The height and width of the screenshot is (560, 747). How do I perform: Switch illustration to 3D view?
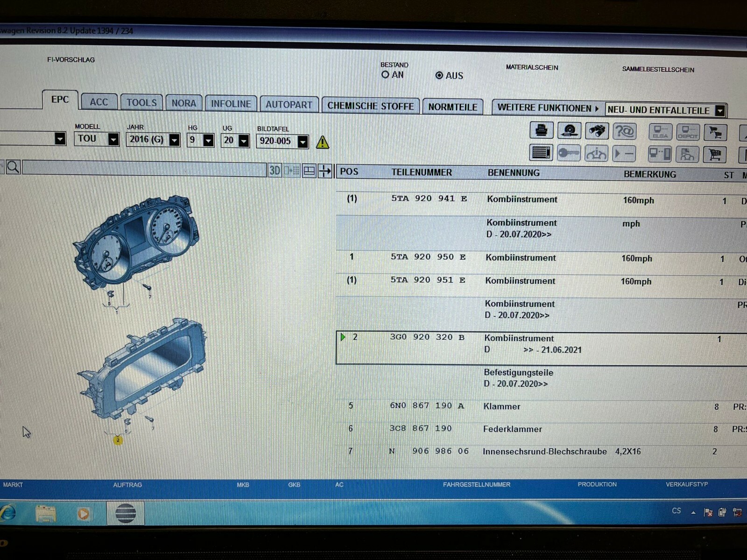point(275,171)
